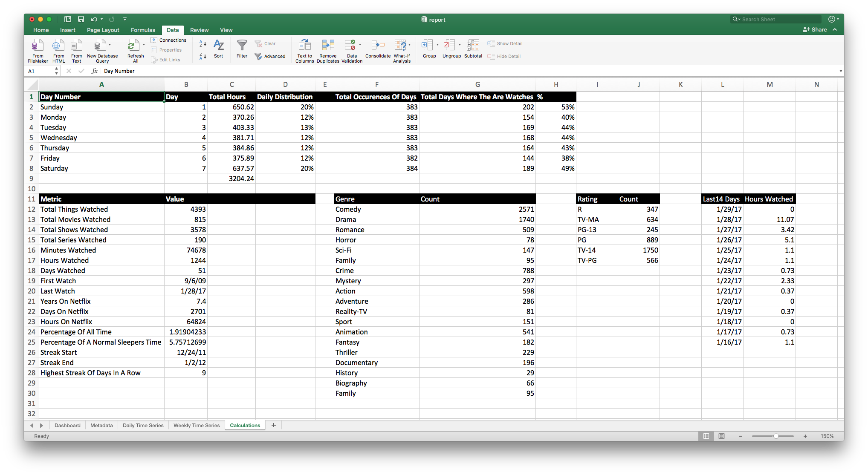This screenshot has height=475, width=868.
Task: Open the Insert ribbon tab
Action: (x=67, y=30)
